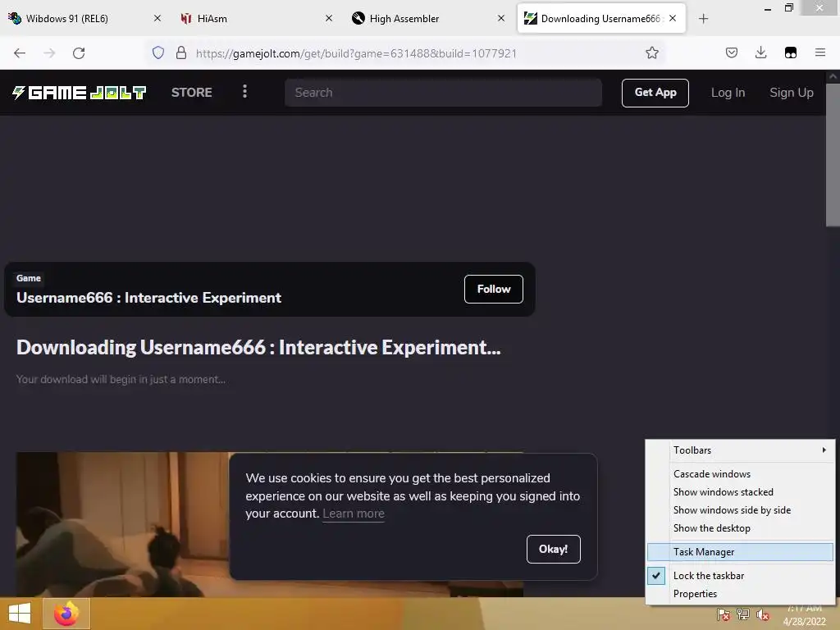Accept cookies with the Okay! button
The width and height of the screenshot is (840, 630).
pyautogui.click(x=554, y=549)
